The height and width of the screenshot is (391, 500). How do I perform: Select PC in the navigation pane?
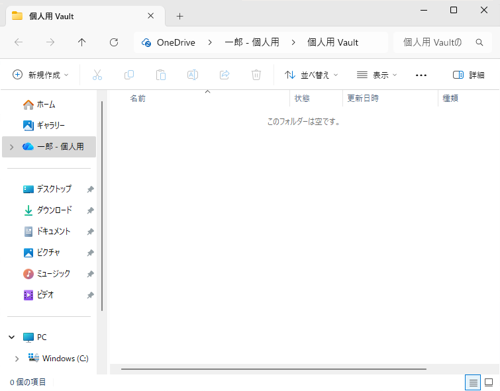coord(50,337)
